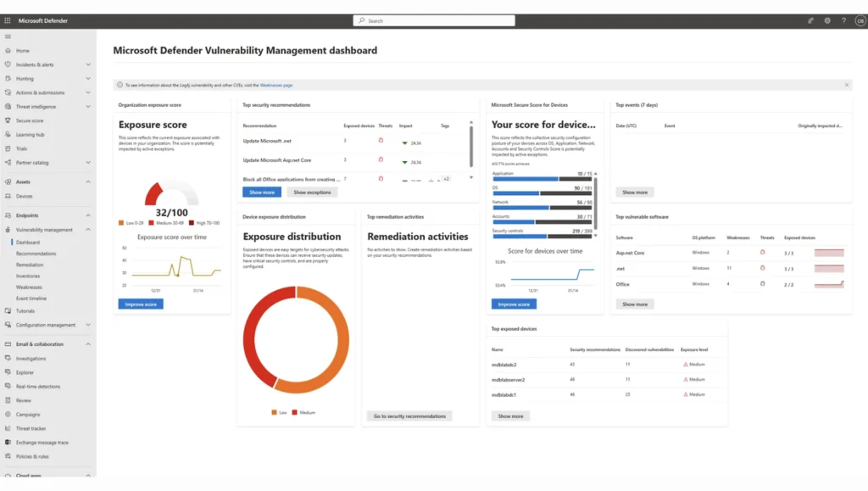This screenshot has width=868, height=491.
Task: Click Improve score under device score
Action: point(514,304)
